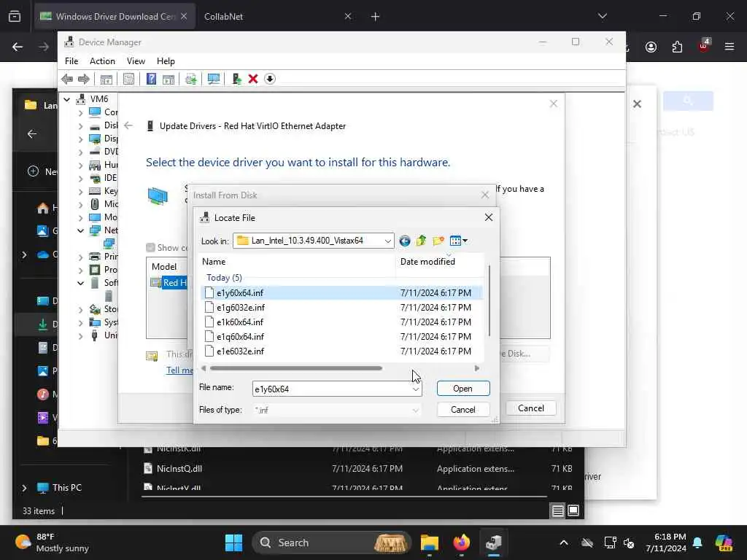Click the Tell me link in Update Drivers

pyautogui.click(x=179, y=370)
